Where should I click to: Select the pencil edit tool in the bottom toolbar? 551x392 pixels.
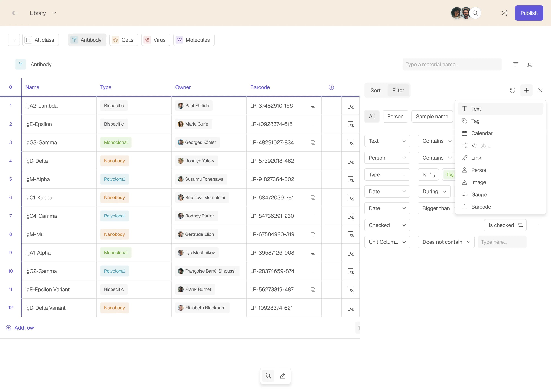click(x=283, y=376)
